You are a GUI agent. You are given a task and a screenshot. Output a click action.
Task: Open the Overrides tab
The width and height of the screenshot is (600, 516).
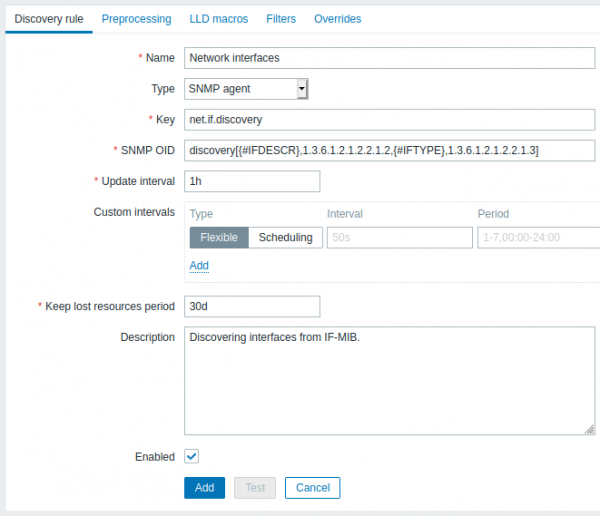(338, 19)
